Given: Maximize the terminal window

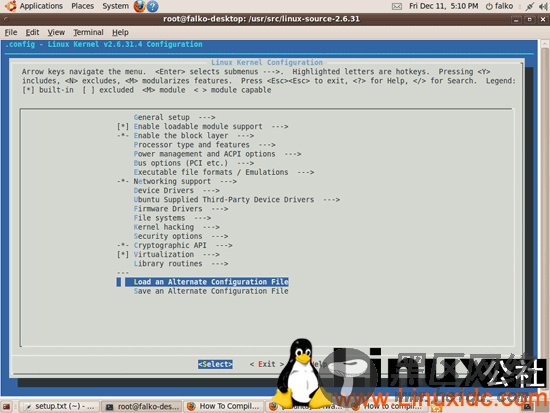Looking at the screenshot, I should click(529, 20).
